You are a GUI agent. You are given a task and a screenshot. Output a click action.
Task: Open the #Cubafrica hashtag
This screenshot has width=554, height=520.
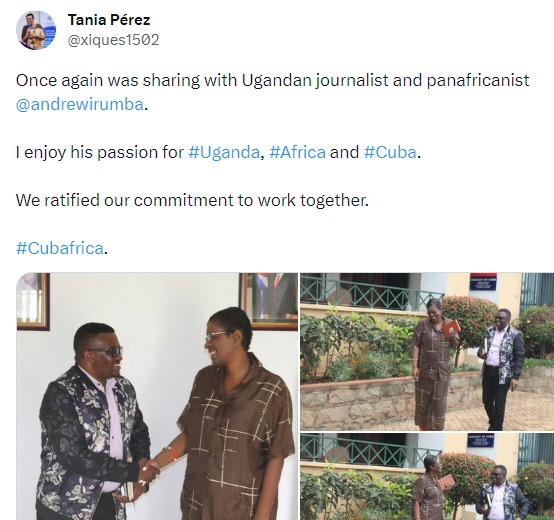(x=60, y=248)
